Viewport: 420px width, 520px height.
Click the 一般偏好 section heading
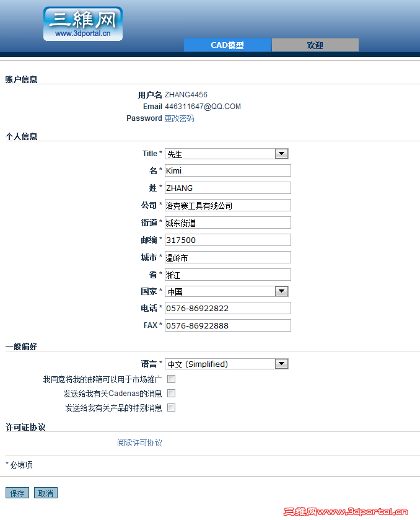21,347
